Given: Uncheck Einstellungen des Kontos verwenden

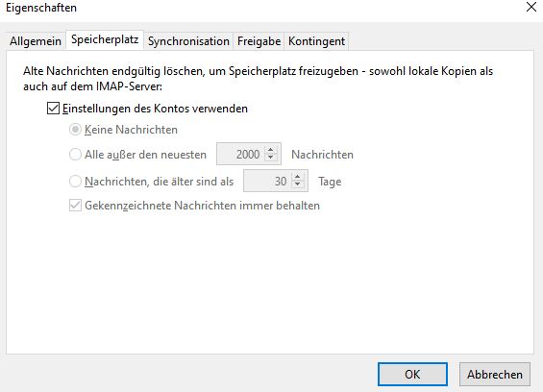Looking at the screenshot, I should click(x=53, y=109).
